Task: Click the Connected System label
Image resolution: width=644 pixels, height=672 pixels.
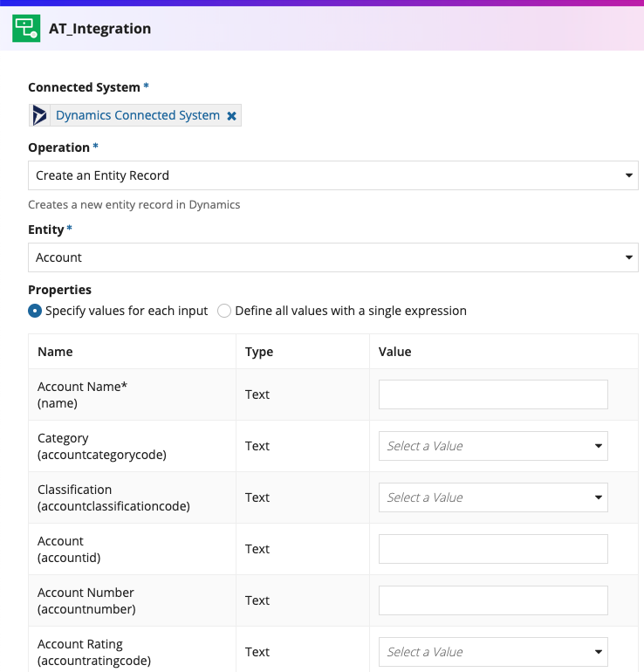Action: click(84, 87)
